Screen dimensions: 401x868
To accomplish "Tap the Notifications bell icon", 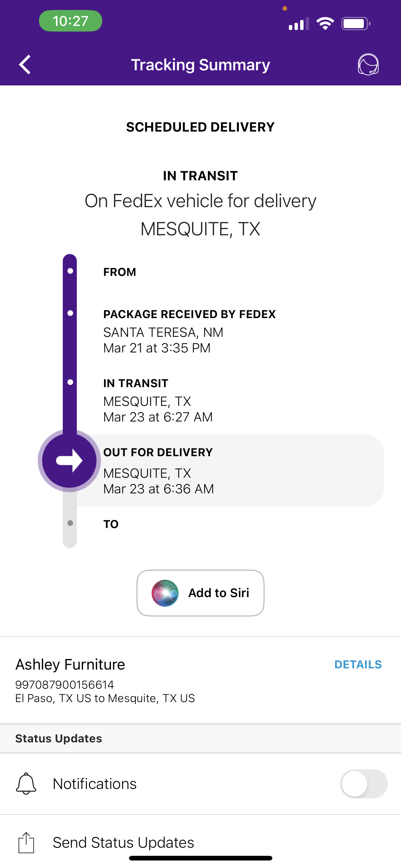I will tap(26, 784).
